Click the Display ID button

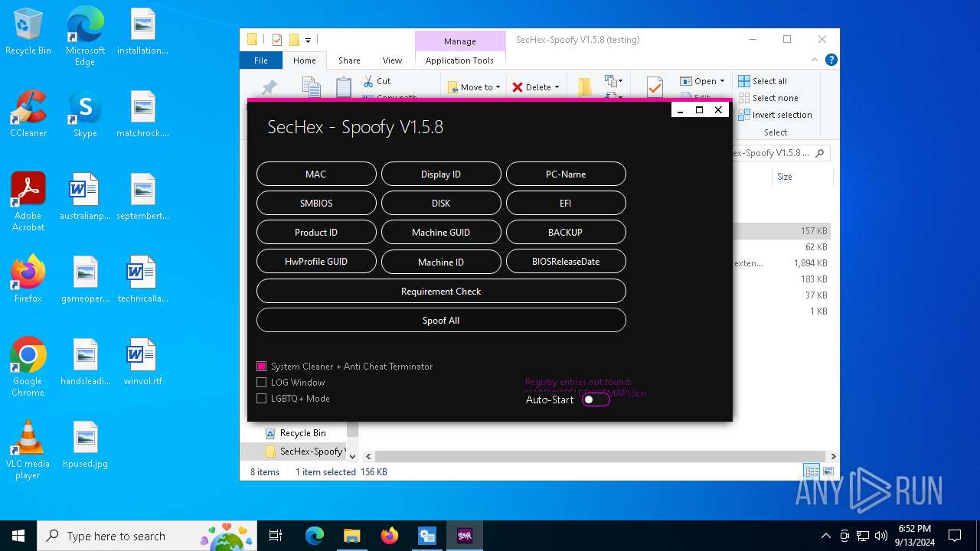point(441,174)
